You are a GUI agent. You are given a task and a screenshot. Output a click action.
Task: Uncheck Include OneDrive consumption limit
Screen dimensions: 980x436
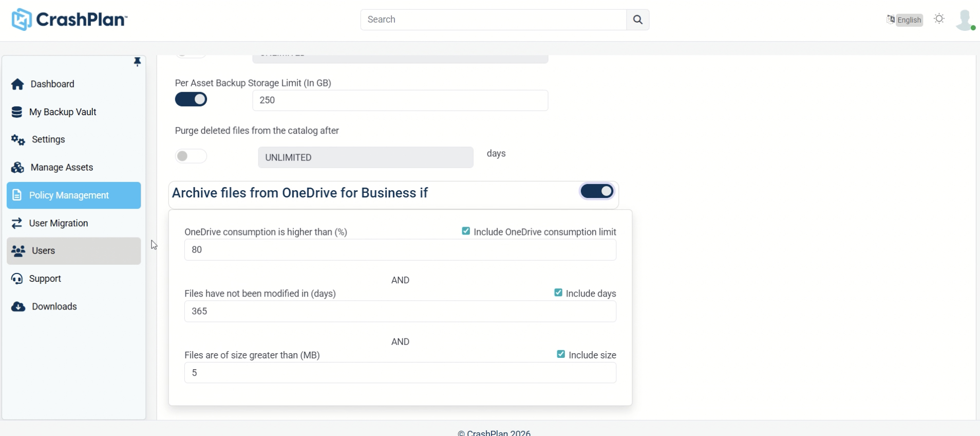click(466, 231)
